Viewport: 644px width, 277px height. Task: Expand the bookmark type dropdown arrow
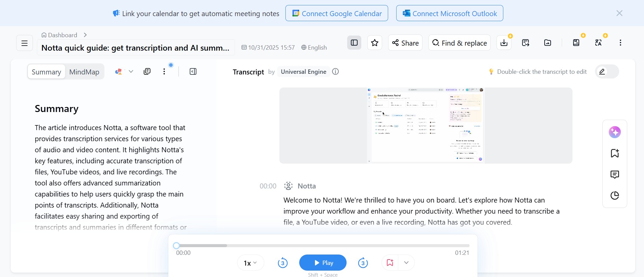point(406,263)
